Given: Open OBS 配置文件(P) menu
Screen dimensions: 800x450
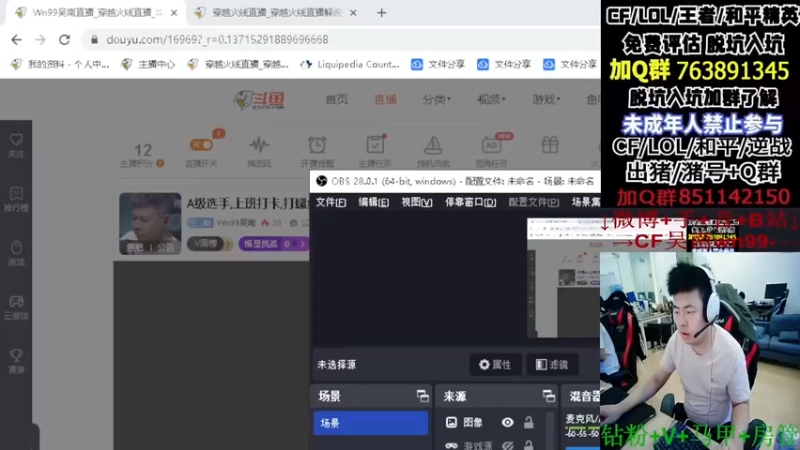Looking at the screenshot, I should tap(534, 202).
